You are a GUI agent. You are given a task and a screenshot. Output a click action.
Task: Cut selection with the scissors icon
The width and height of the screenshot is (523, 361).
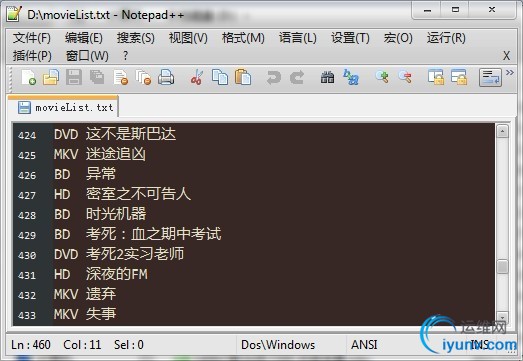pyautogui.click(x=197, y=77)
